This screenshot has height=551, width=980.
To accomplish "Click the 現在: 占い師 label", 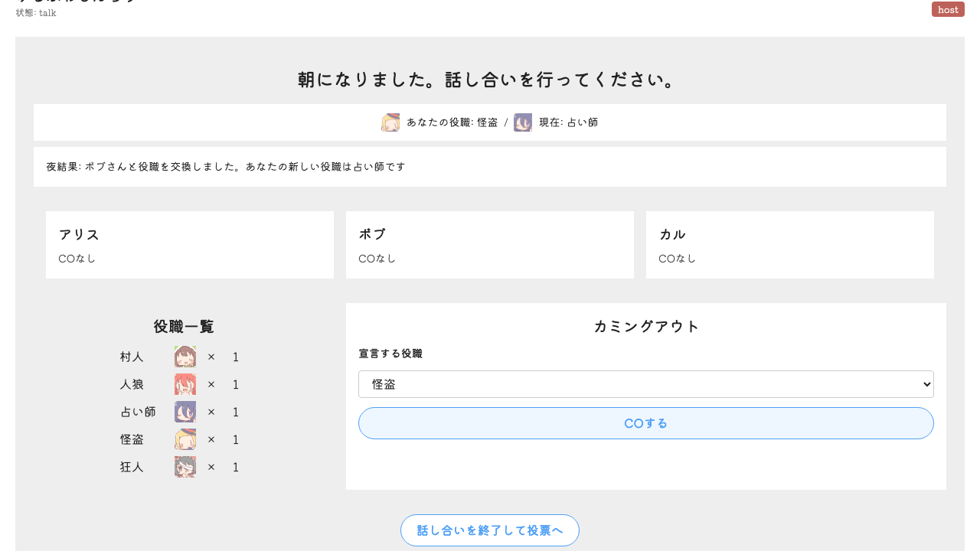I will pos(569,122).
